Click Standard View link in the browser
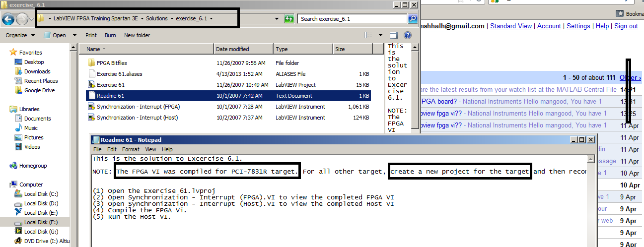 [x=511, y=26]
